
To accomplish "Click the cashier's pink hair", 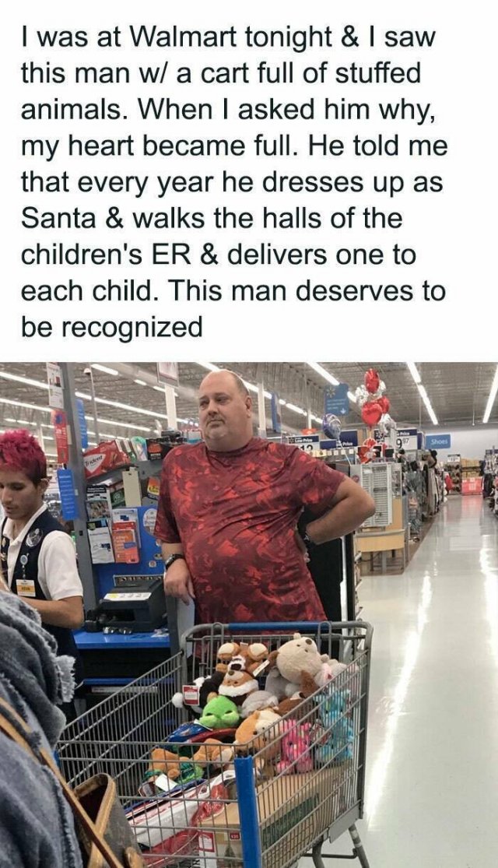I will coord(22,453).
